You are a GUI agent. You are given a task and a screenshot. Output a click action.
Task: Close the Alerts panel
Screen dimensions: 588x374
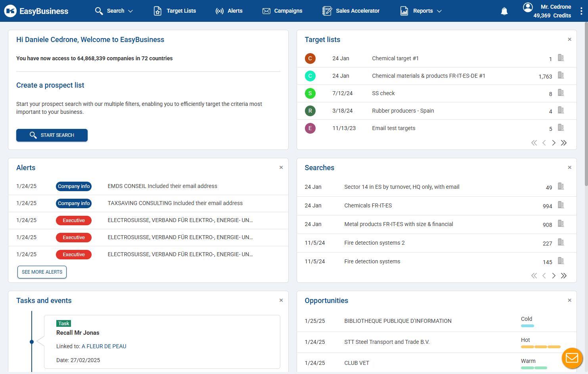coord(281,167)
